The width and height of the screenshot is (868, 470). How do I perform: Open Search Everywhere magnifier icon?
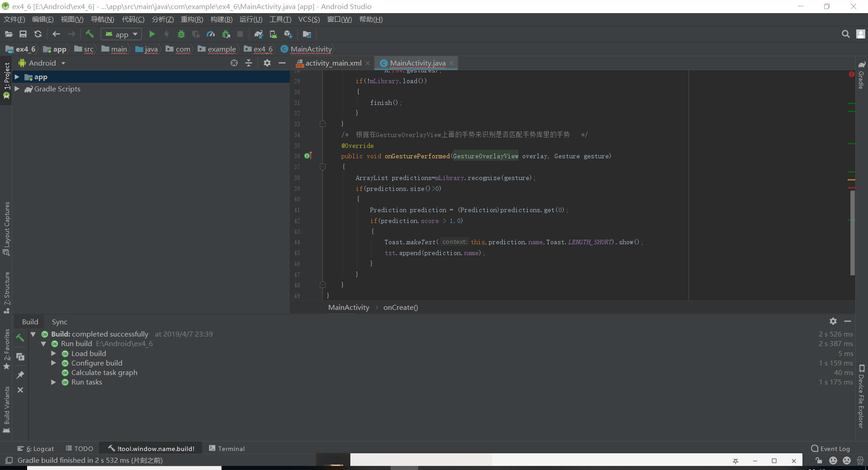click(x=845, y=34)
